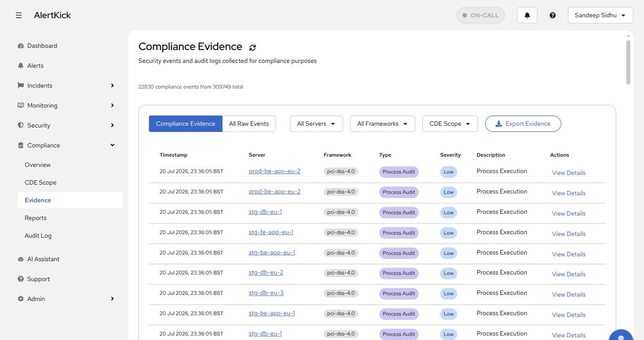Click the Severity column header
The image size is (644, 340).
point(450,155)
